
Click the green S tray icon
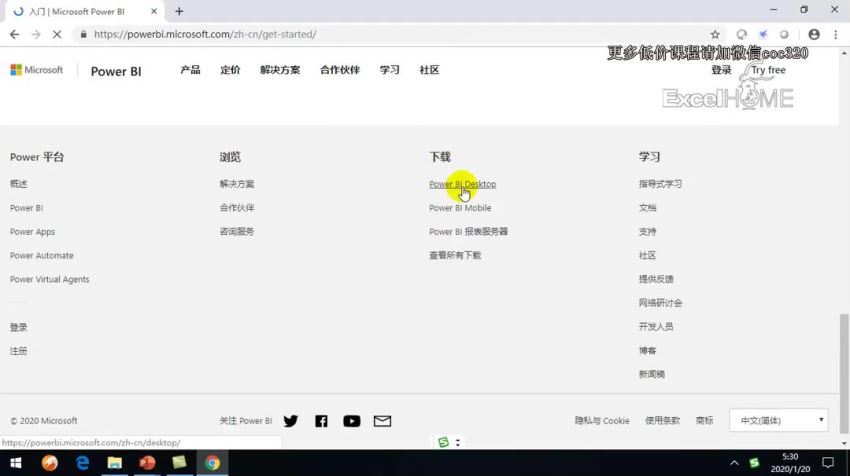754,463
